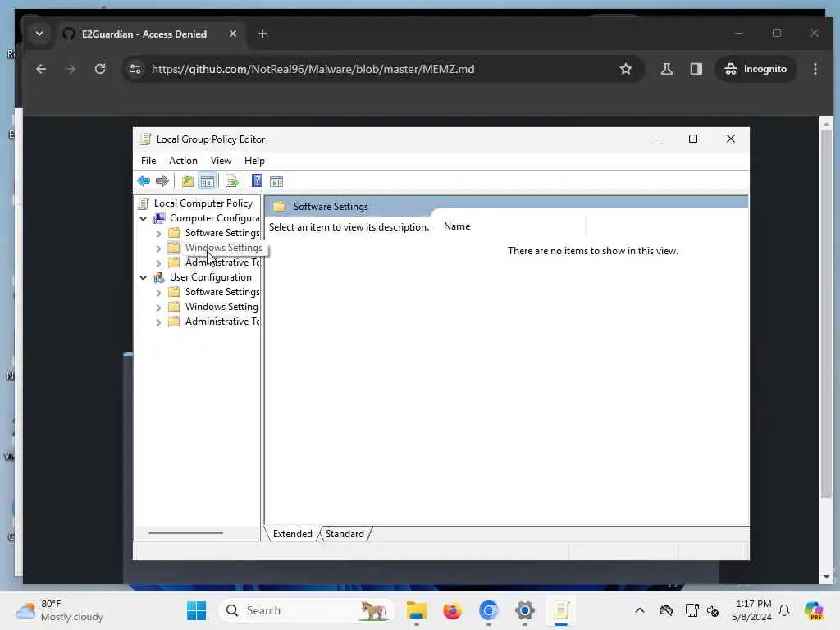840x630 pixels.
Task: Open the notifications bell in the tray
Action: coord(784,610)
